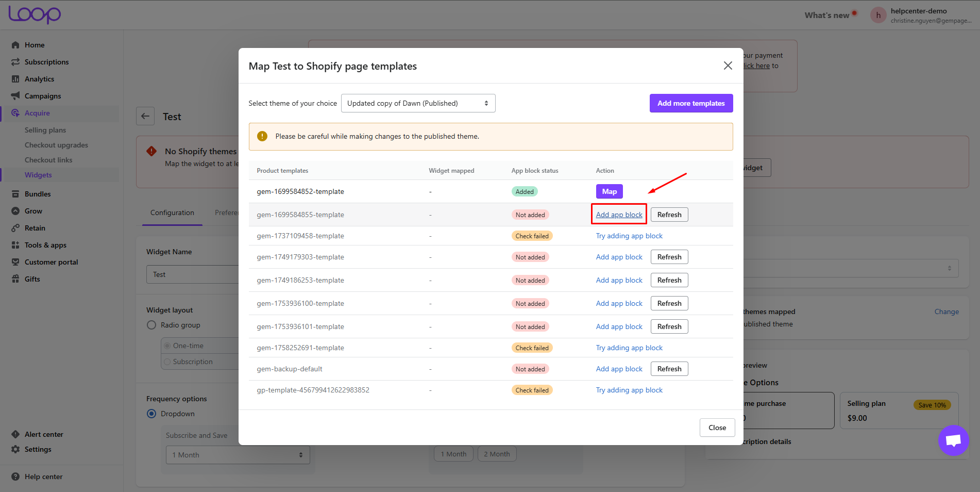Click the Loop logo icon
The height and width of the screenshot is (492, 980).
click(35, 14)
